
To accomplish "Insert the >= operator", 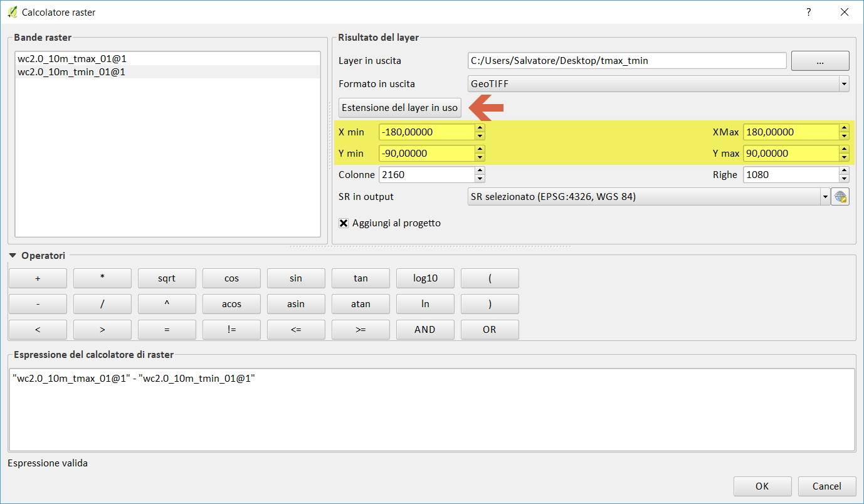I will 361,330.
